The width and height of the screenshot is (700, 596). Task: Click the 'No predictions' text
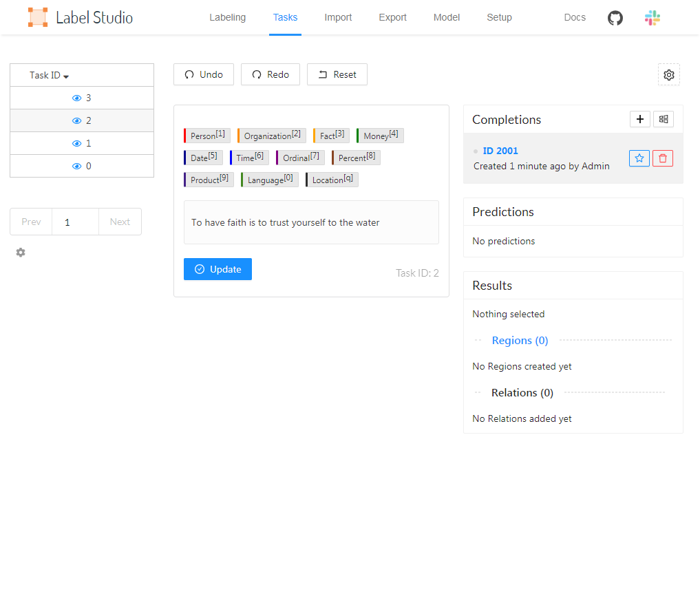(504, 241)
